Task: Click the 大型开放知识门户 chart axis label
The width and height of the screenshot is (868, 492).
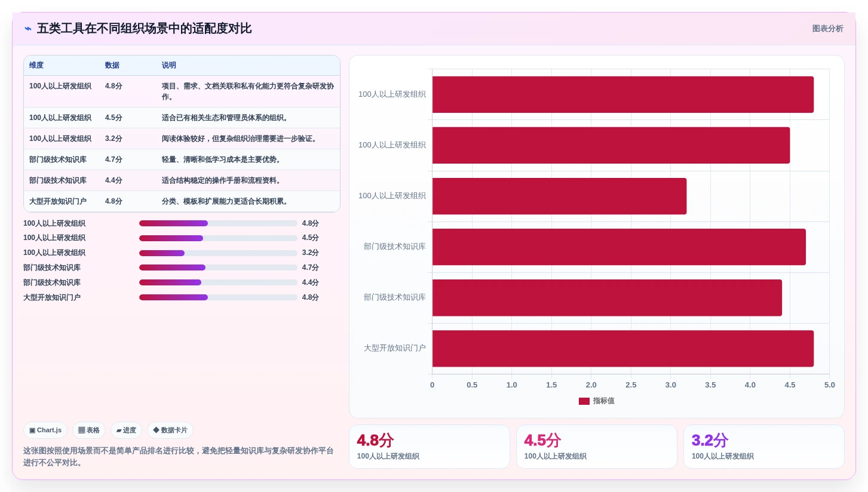Action: pyautogui.click(x=395, y=348)
